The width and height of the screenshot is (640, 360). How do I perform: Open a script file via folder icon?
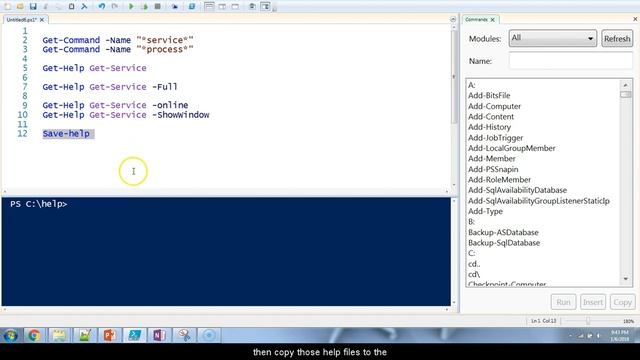tap(20, 7)
